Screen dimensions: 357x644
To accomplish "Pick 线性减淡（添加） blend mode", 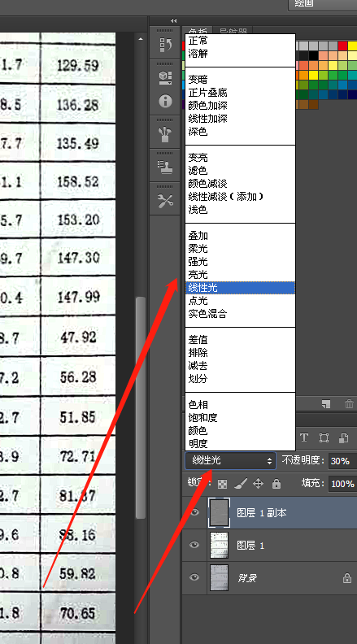I will click(x=241, y=197).
